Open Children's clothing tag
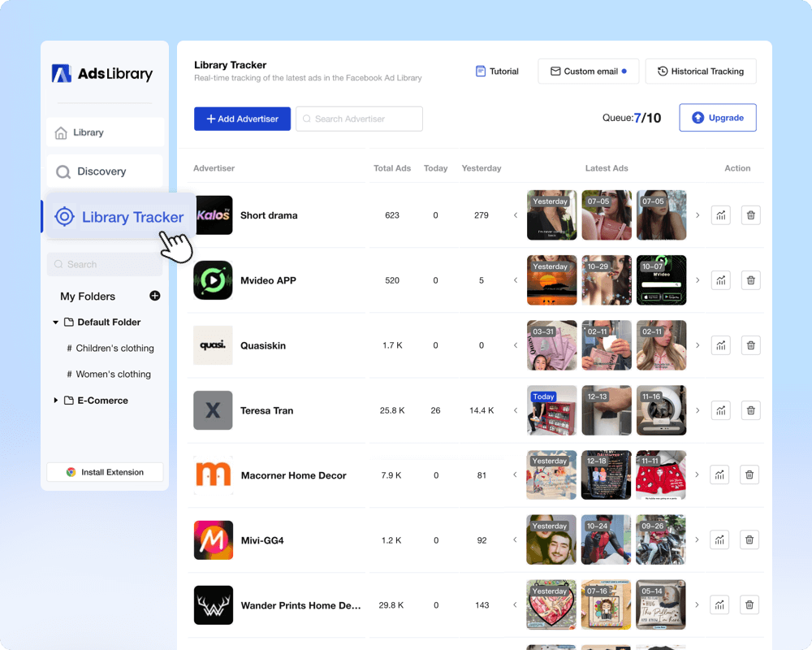 [x=110, y=349]
